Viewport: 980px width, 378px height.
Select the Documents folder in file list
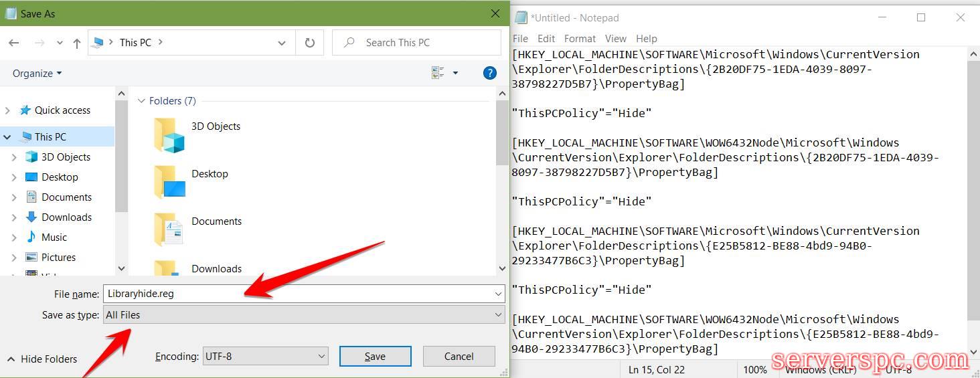click(x=216, y=221)
